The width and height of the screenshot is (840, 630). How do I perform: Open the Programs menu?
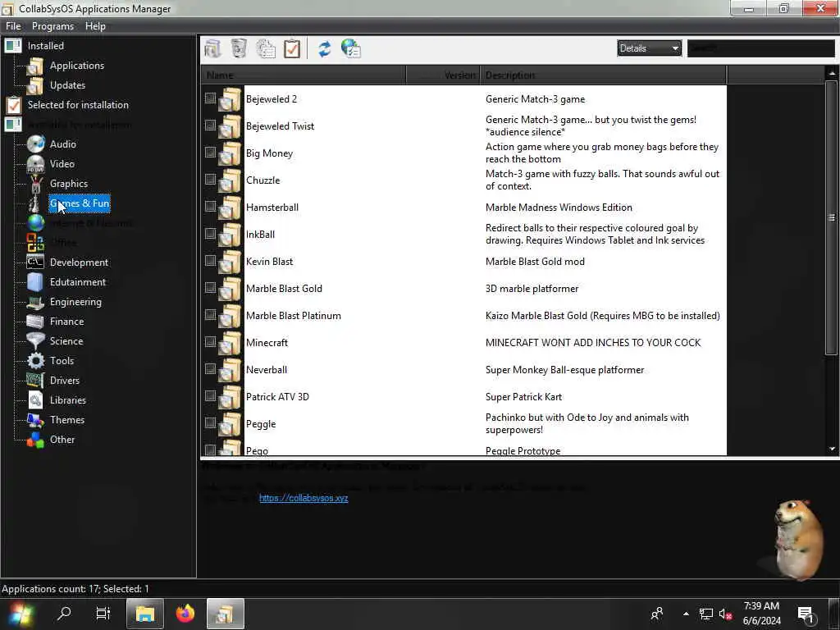tap(52, 26)
